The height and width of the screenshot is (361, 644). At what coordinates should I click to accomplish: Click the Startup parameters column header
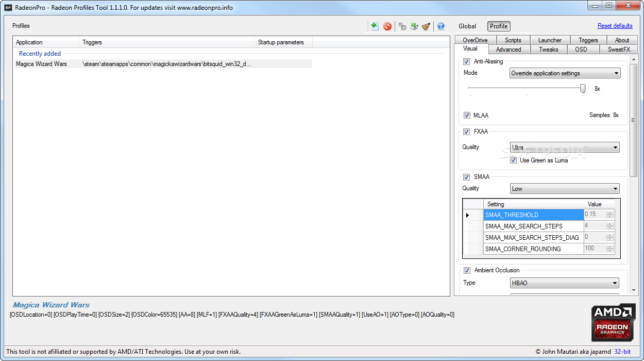click(284, 42)
